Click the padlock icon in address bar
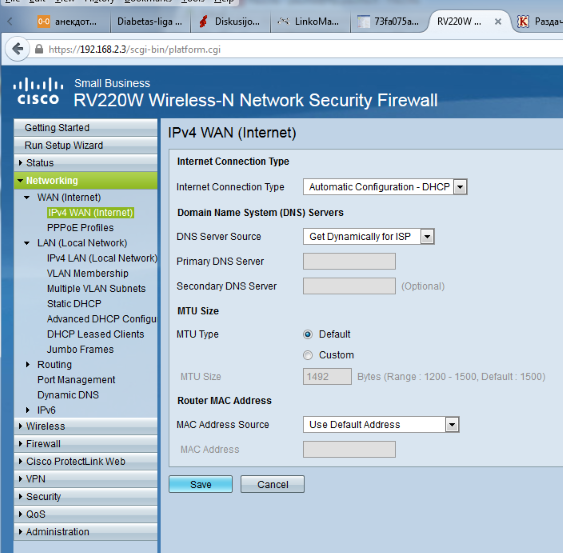Viewport: 563px width, 553px height. (39, 49)
